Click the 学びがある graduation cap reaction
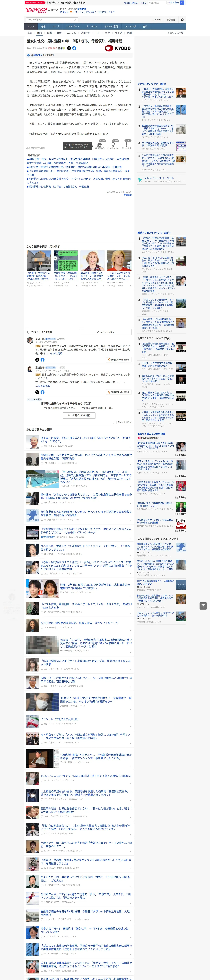 100,145
